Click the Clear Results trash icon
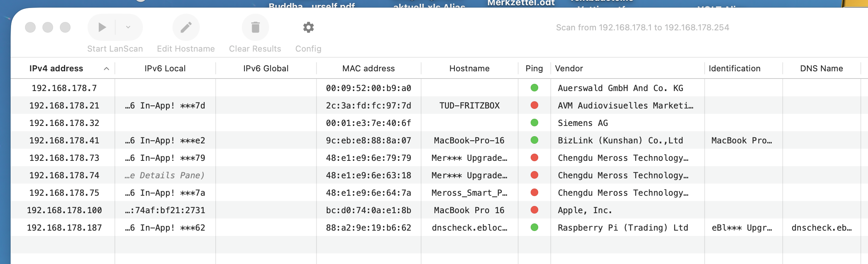The image size is (868, 264). (x=255, y=27)
